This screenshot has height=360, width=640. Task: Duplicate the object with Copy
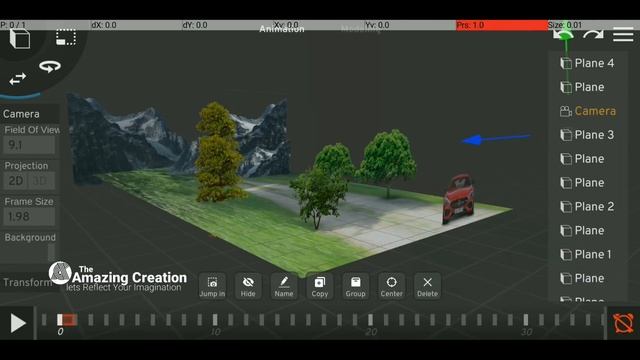320,287
